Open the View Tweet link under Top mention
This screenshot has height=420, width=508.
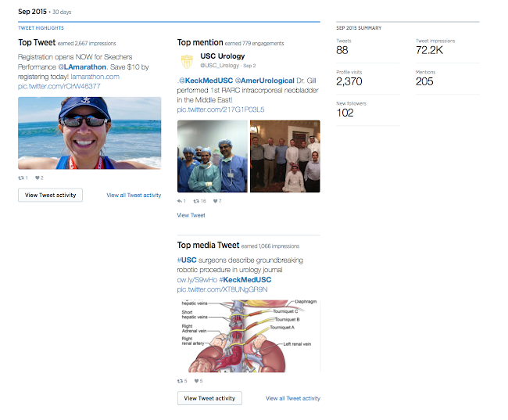coord(191,215)
